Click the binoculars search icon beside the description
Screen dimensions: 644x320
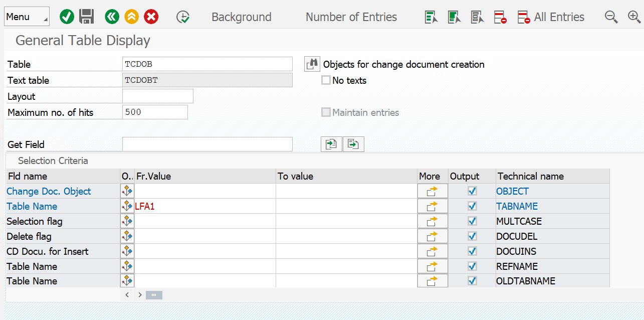[x=312, y=64]
